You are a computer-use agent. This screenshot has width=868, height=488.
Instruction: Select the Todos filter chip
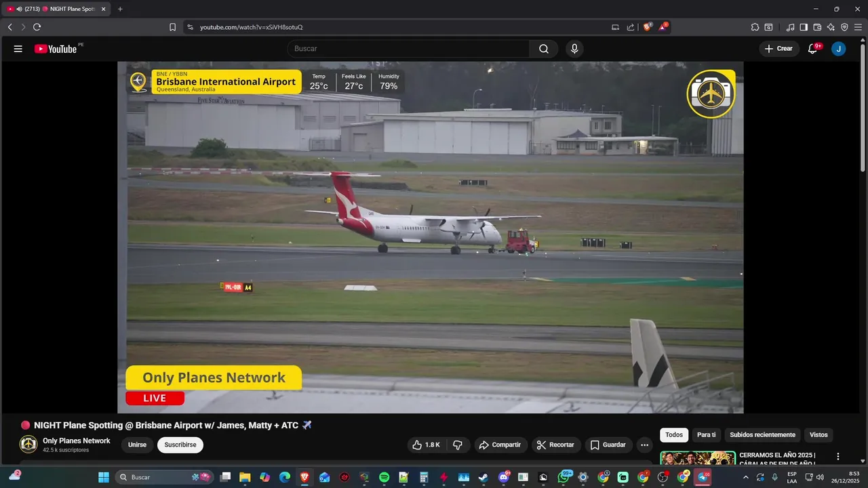point(674,435)
